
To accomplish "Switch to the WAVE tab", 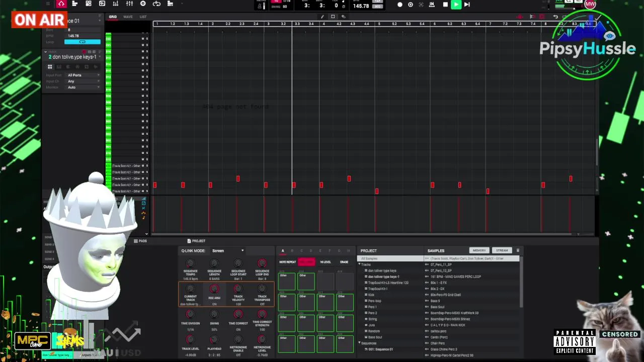I will click(x=128, y=17).
